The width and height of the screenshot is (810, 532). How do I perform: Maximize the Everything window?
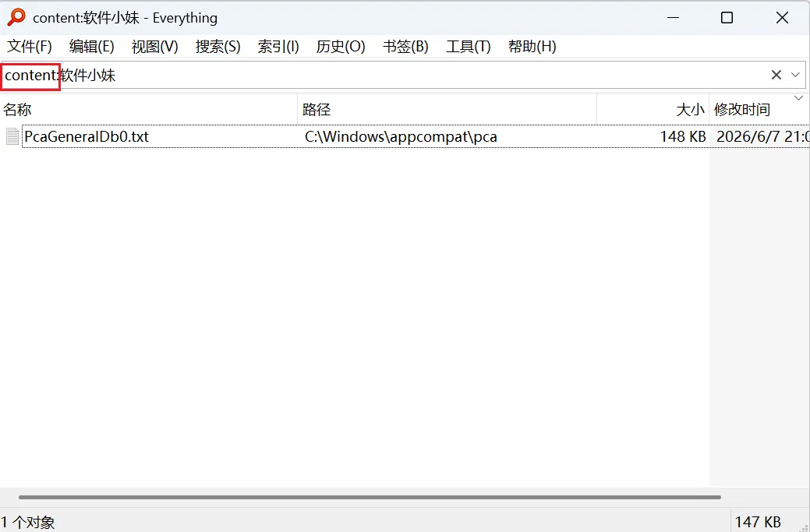pyautogui.click(x=727, y=18)
